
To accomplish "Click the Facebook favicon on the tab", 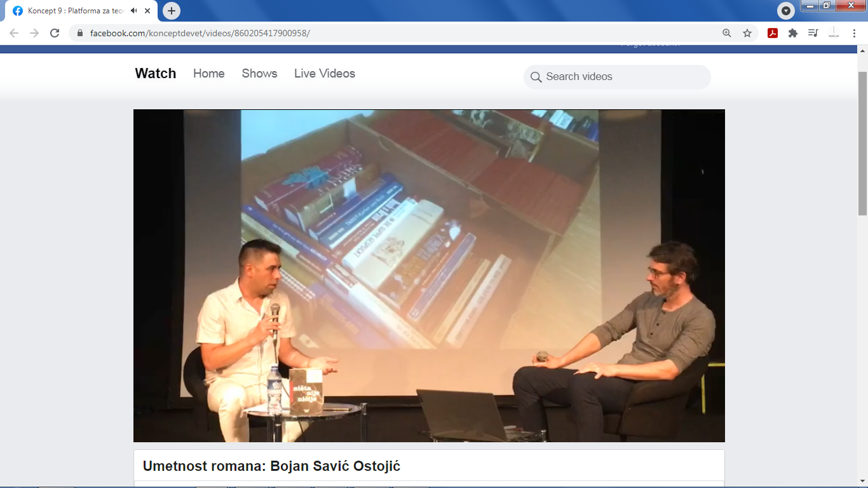I will [x=18, y=11].
